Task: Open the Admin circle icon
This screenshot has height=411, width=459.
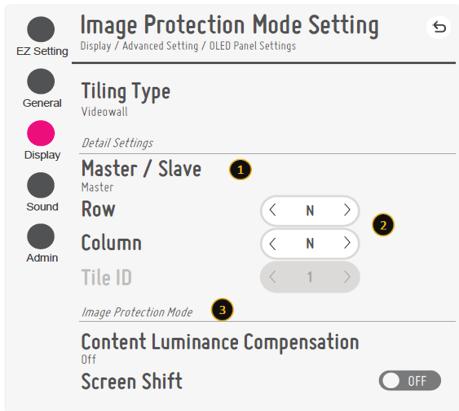Action: 41,236
